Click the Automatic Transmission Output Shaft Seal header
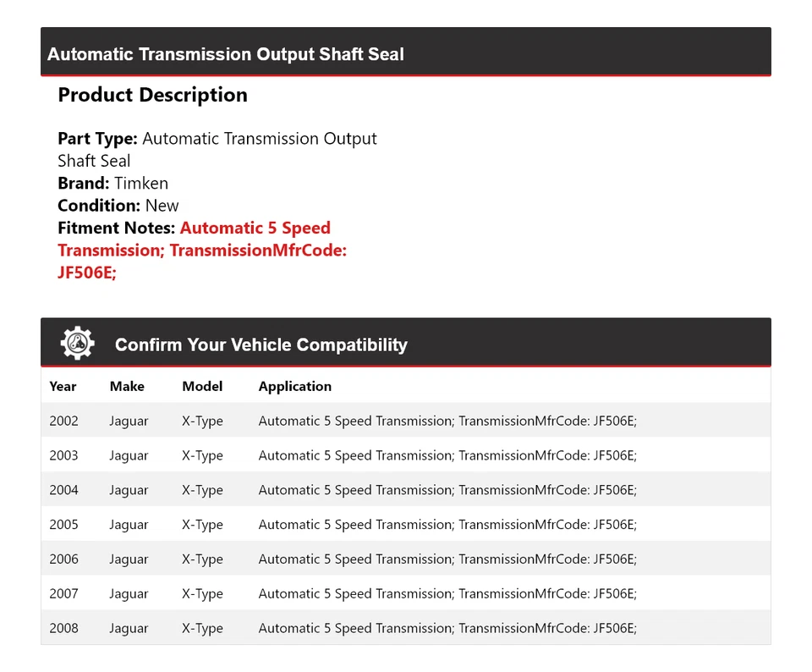This screenshot has height=672, width=812. point(226,54)
